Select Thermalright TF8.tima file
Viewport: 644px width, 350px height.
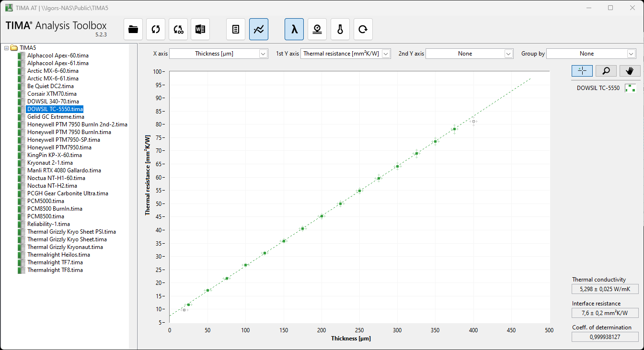(55, 270)
